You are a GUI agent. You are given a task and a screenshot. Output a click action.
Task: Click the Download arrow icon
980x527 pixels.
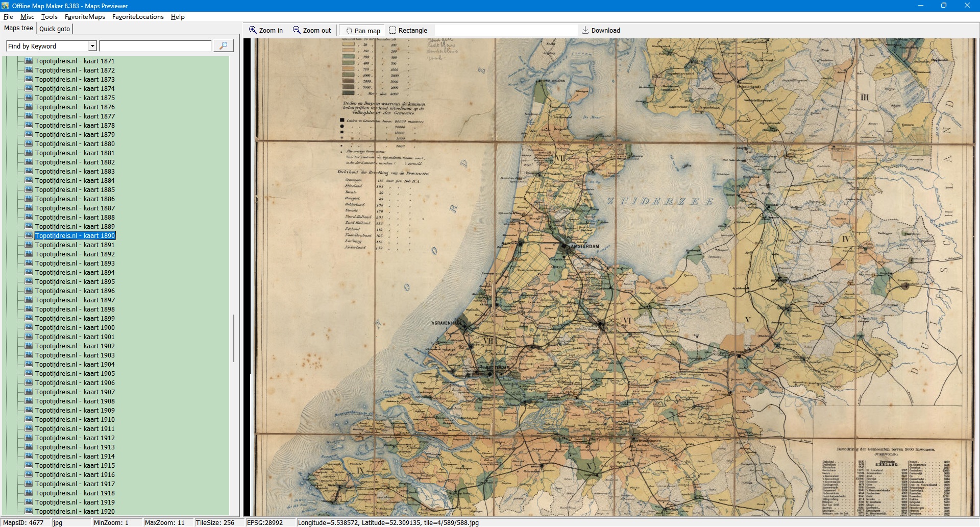coord(585,30)
